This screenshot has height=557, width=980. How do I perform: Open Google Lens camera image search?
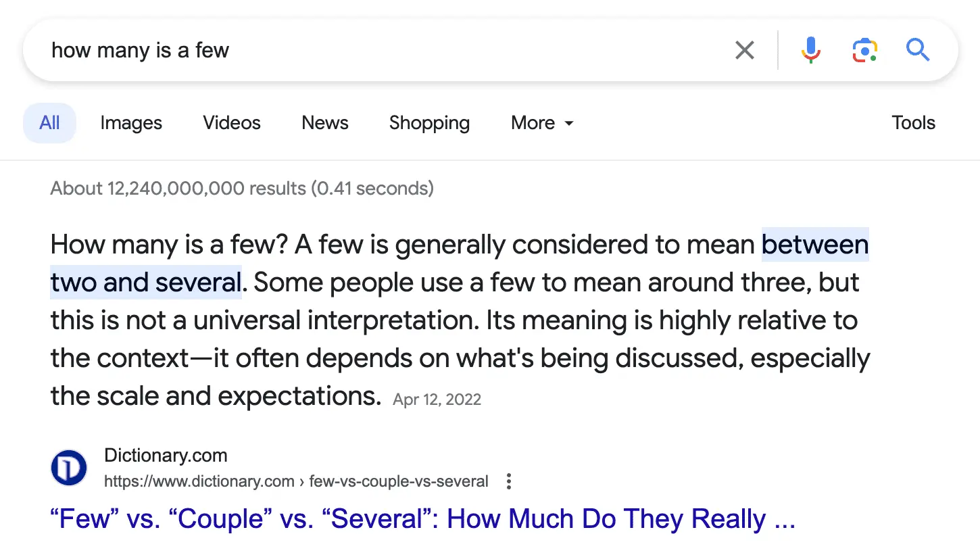click(864, 50)
